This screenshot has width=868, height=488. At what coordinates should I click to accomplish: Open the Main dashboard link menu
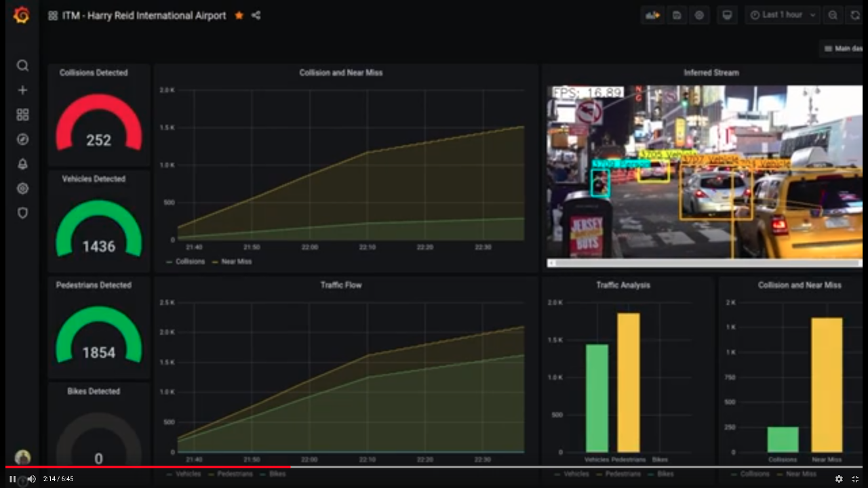(x=844, y=49)
